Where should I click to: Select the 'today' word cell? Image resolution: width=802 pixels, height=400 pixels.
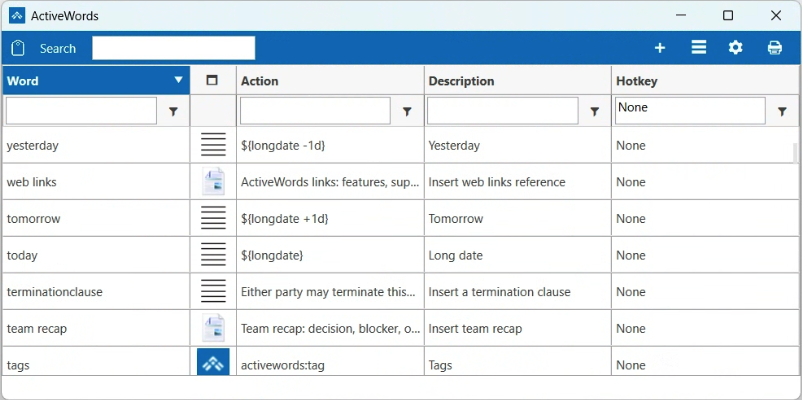(96, 255)
